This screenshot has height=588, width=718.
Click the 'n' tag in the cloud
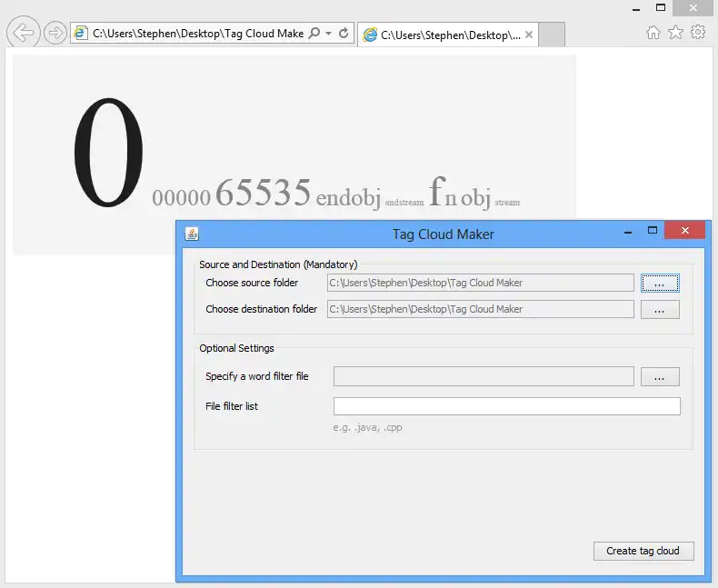click(x=451, y=198)
